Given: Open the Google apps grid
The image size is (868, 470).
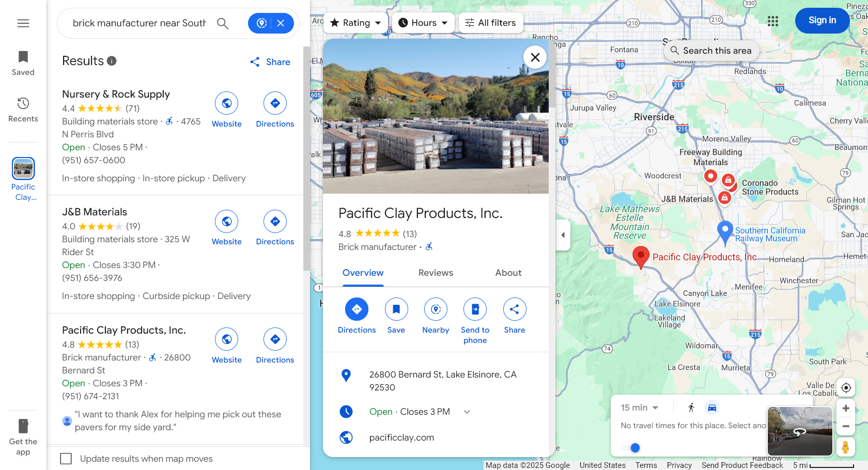Looking at the screenshot, I should click(773, 21).
